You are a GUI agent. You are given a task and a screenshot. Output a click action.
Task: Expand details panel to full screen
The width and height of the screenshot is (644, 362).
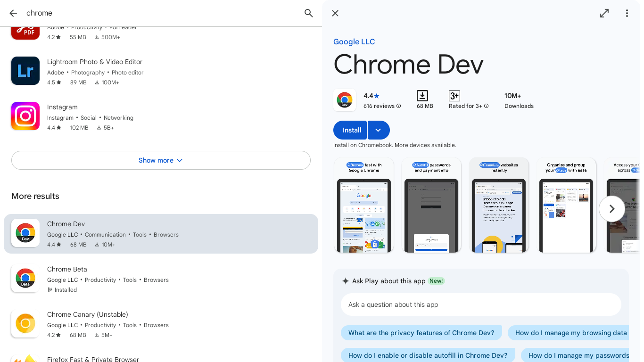[x=604, y=13]
